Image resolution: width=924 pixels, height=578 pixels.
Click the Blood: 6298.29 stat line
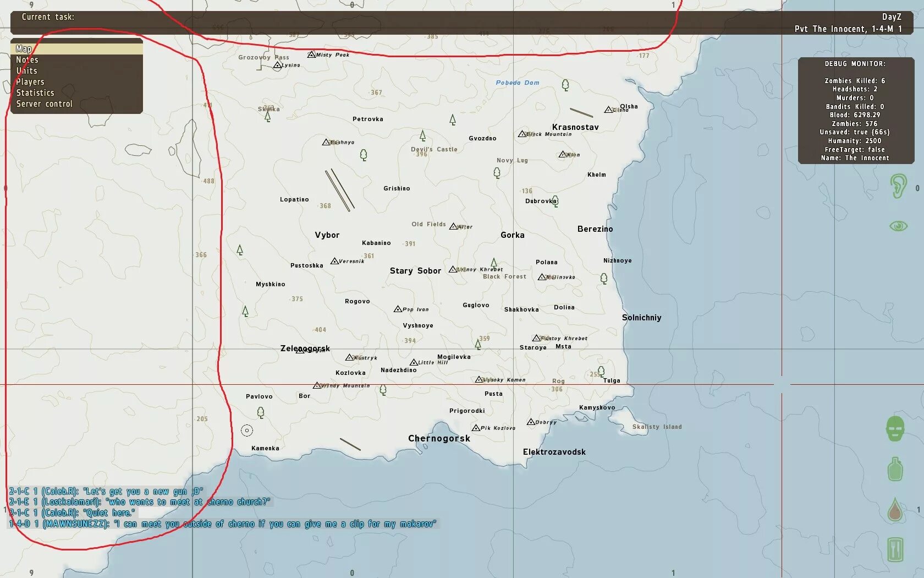pyautogui.click(x=855, y=115)
